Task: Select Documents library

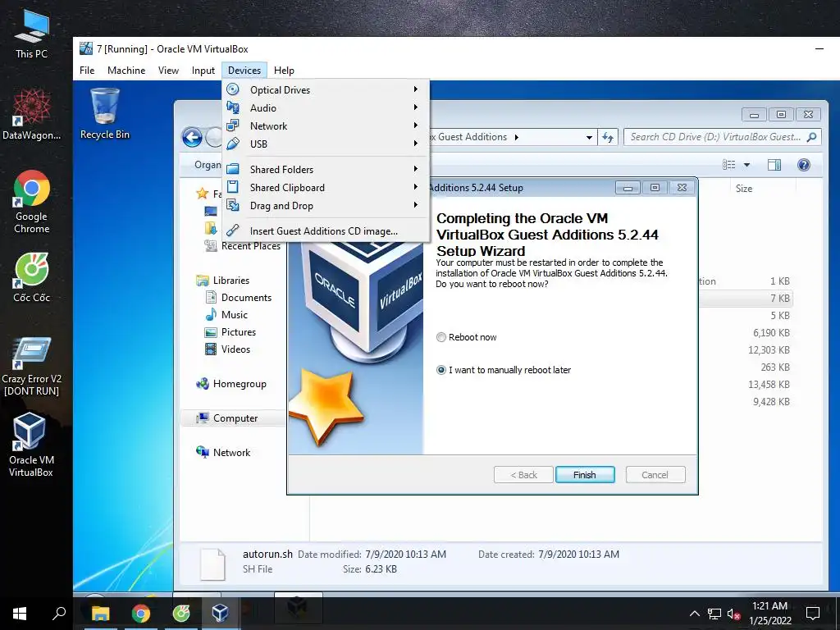Action: [239, 297]
